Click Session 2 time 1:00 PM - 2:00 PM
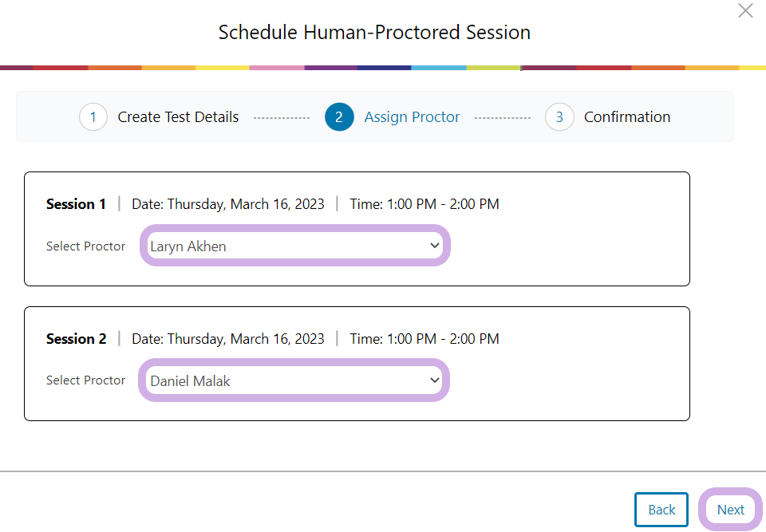 424,339
